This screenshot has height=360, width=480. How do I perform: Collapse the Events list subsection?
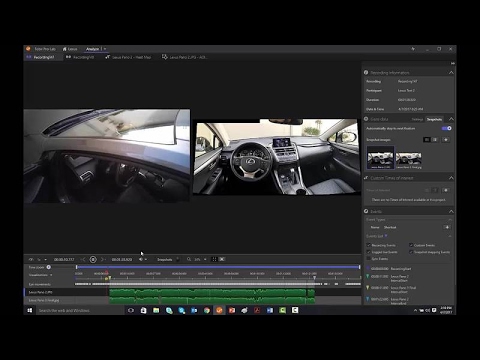[x=450, y=236]
